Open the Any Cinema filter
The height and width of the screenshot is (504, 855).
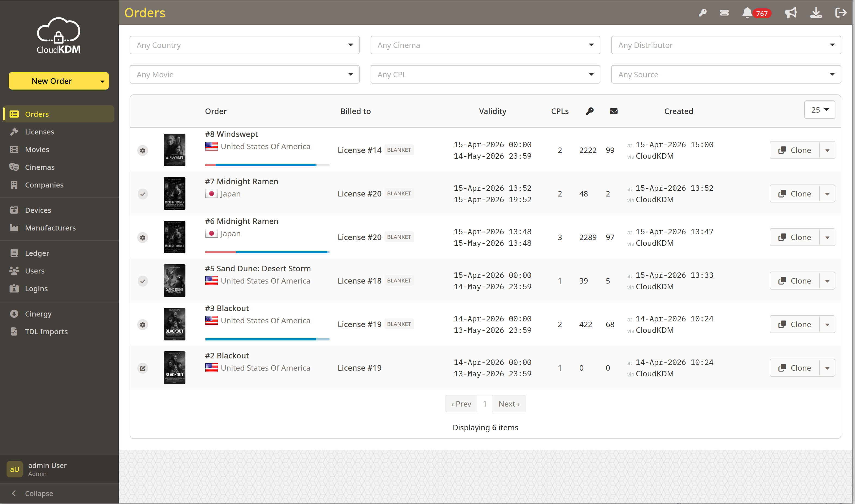tap(485, 45)
